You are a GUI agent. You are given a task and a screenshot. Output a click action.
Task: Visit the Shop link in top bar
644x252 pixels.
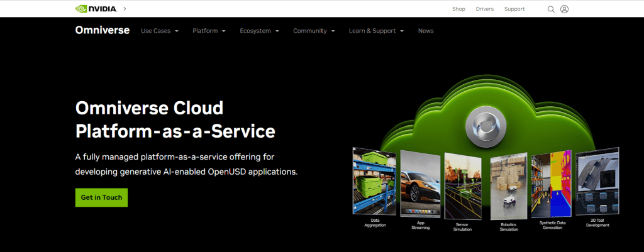(x=458, y=9)
